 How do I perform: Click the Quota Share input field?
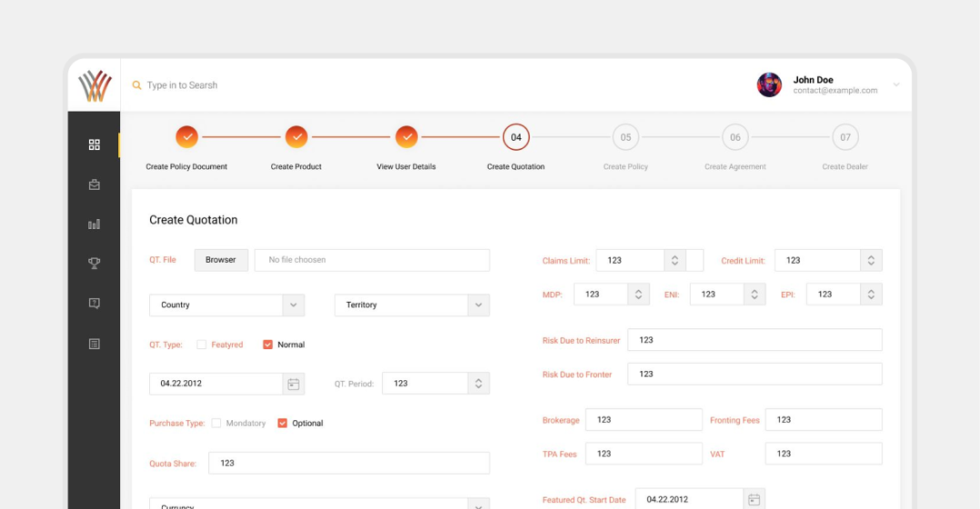coord(348,463)
